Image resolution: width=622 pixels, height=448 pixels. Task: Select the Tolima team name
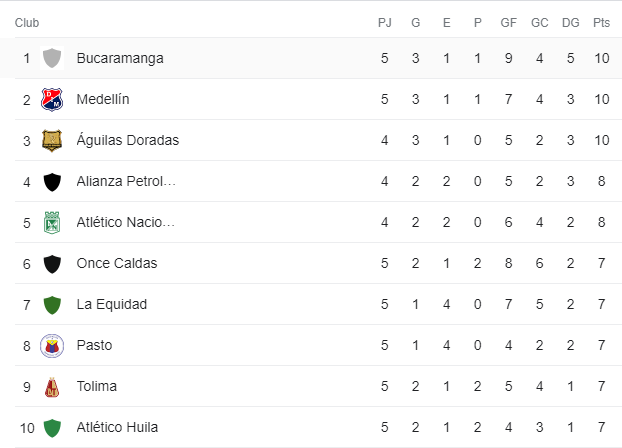(96, 386)
